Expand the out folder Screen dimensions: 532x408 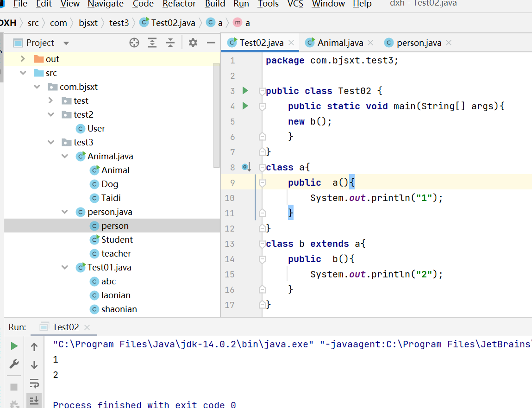[x=23, y=59]
